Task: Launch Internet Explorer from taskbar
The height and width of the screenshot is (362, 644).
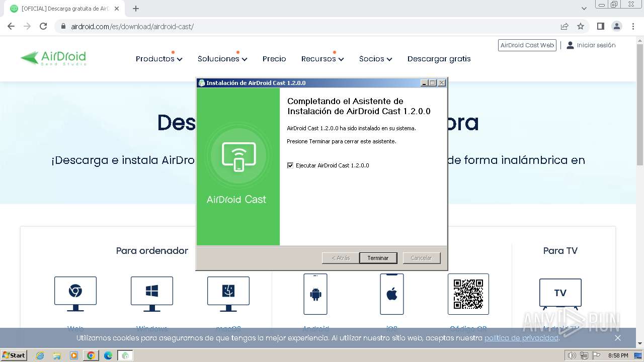Action: coord(40,355)
